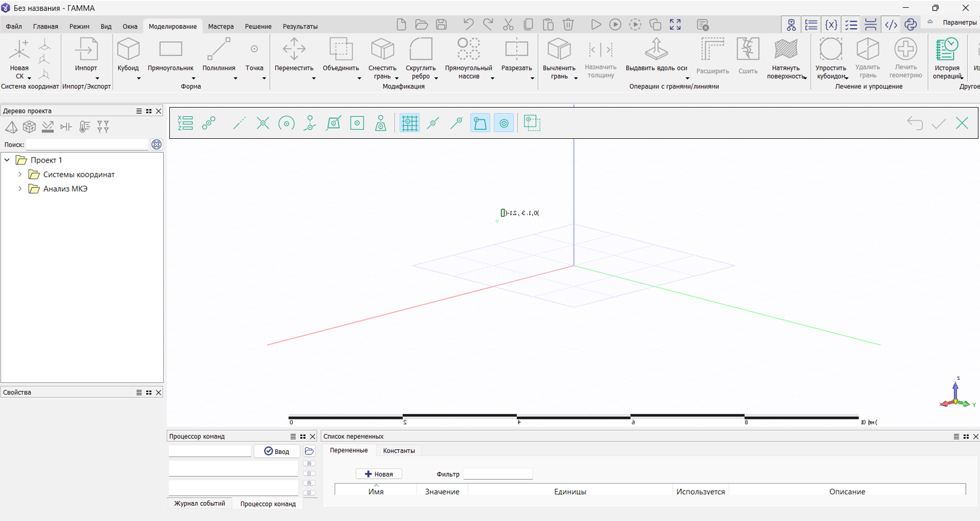Toggle the highlighted polygon snap button
Viewport: 980px width, 521px height.
(x=480, y=124)
